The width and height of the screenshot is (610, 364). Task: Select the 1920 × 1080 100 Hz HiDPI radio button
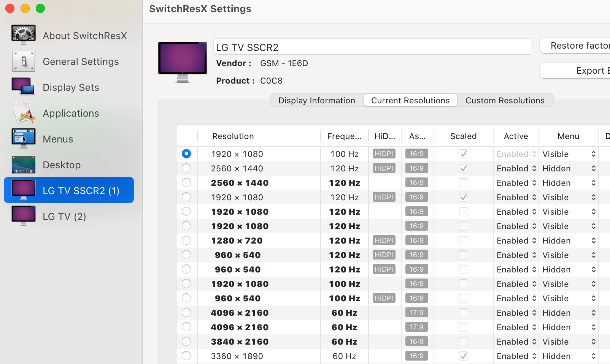[x=186, y=154]
